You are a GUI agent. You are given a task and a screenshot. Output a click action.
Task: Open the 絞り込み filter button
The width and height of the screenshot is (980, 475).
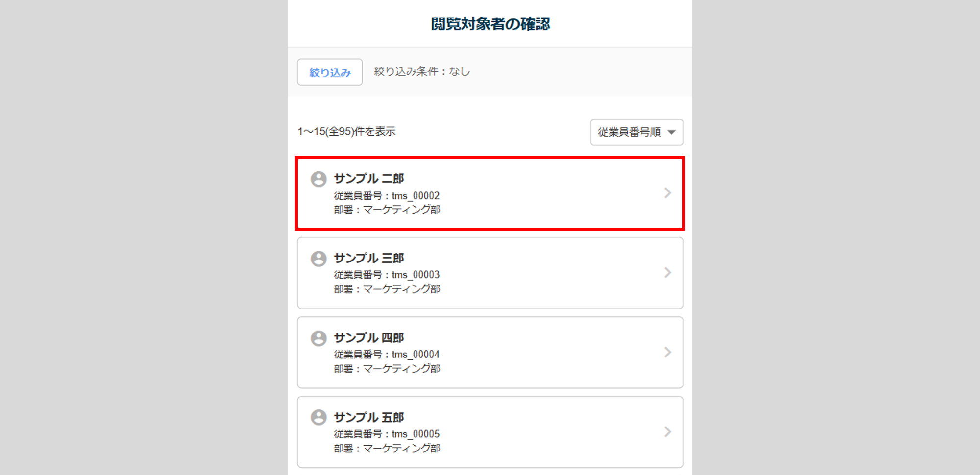point(330,72)
